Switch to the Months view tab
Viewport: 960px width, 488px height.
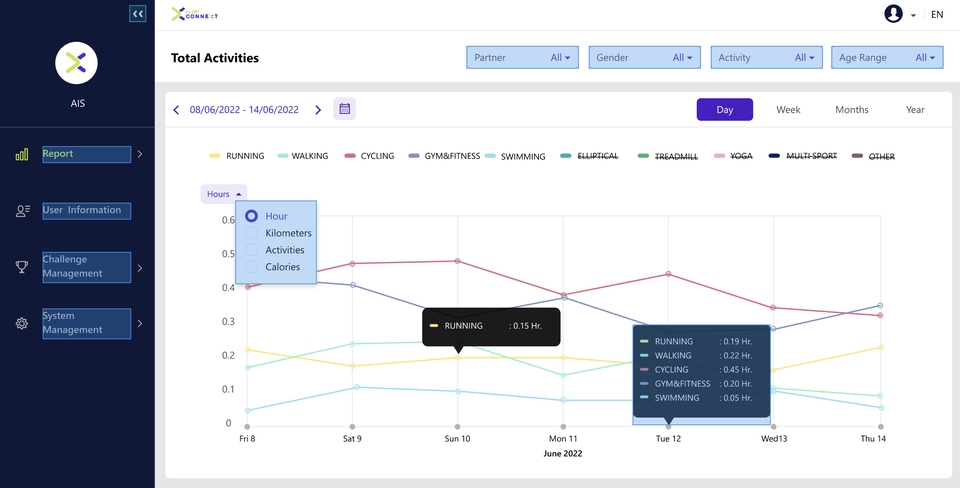(x=852, y=110)
